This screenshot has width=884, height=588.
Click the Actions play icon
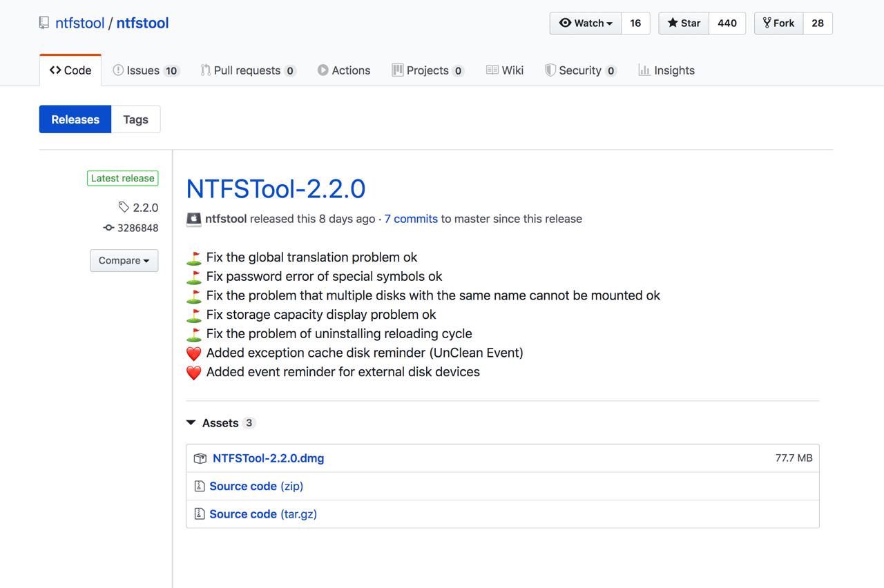point(323,70)
